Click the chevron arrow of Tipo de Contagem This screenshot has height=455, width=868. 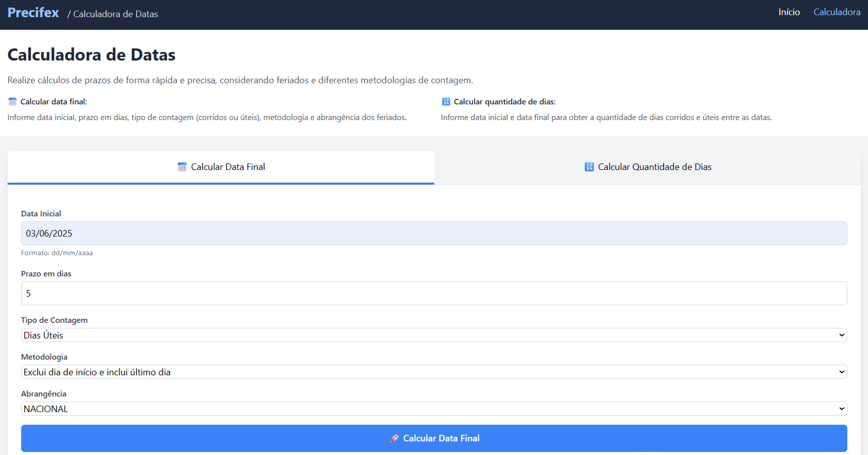(841, 335)
